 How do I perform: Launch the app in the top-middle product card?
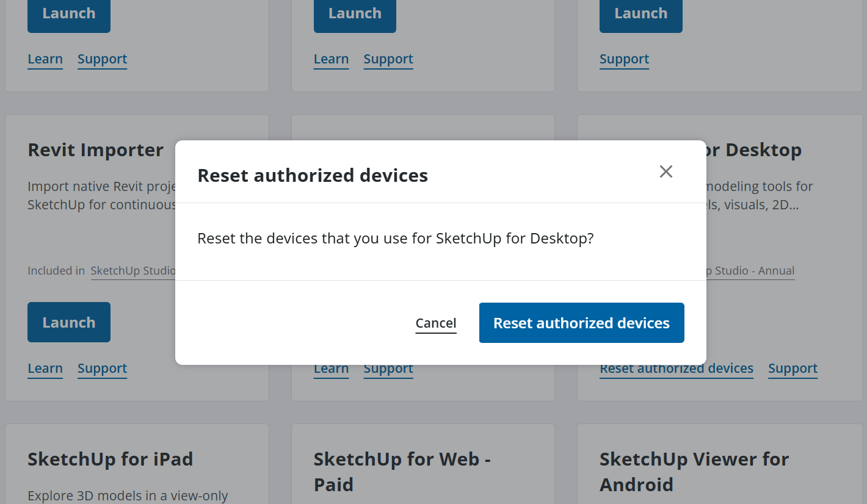pos(354,12)
